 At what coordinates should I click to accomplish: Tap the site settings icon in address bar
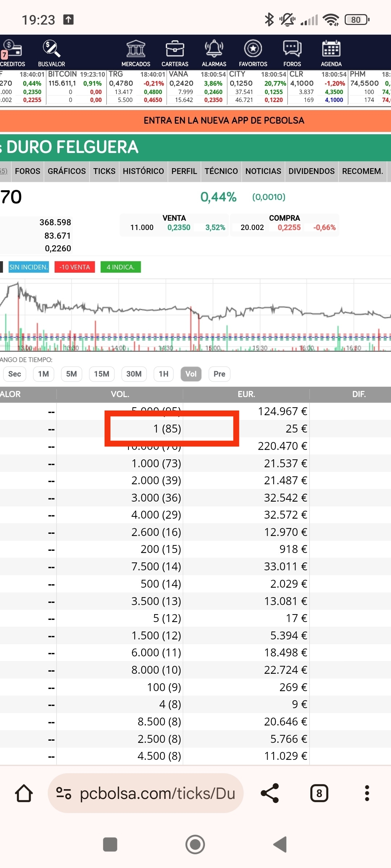click(x=64, y=793)
